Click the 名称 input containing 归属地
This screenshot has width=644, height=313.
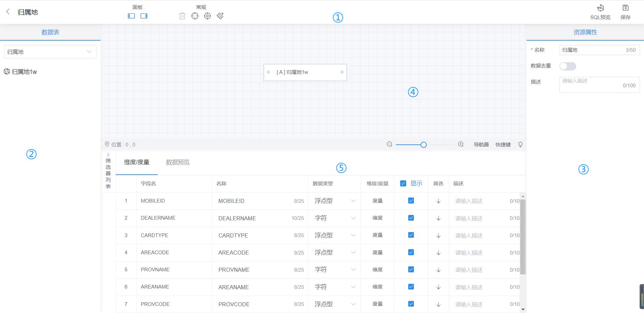pos(599,50)
